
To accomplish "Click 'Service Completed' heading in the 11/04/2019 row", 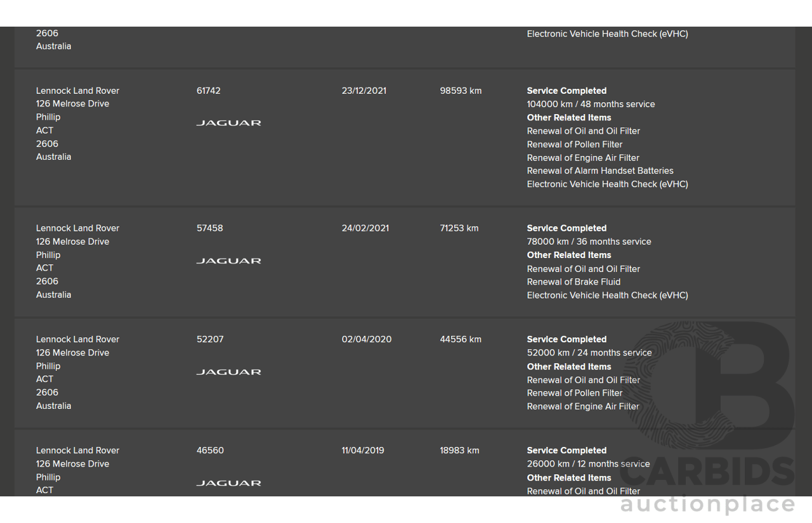I will (x=566, y=451).
